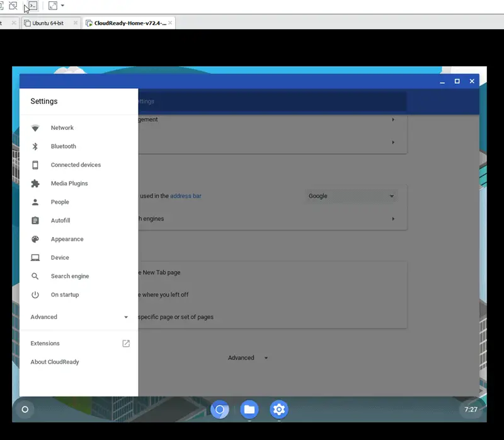504x440 pixels.
Task: Open the row arrow next to 'gement'
Action: pyautogui.click(x=393, y=119)
